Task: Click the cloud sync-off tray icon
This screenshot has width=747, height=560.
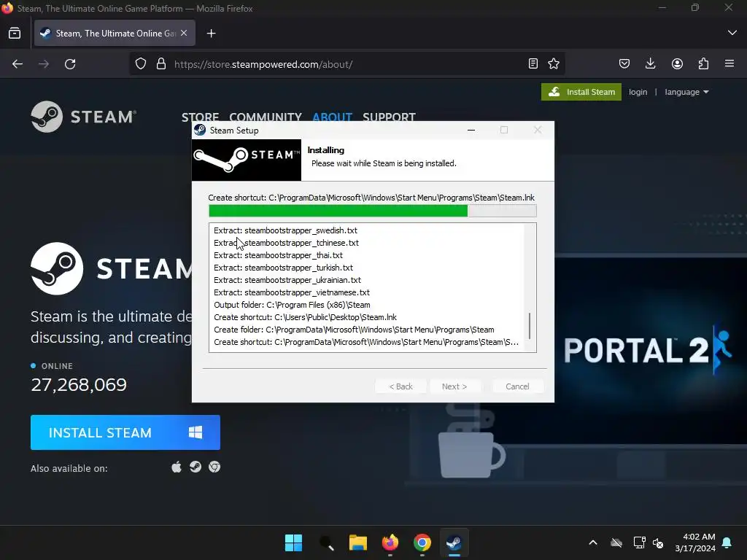Action: click(616, 542)
